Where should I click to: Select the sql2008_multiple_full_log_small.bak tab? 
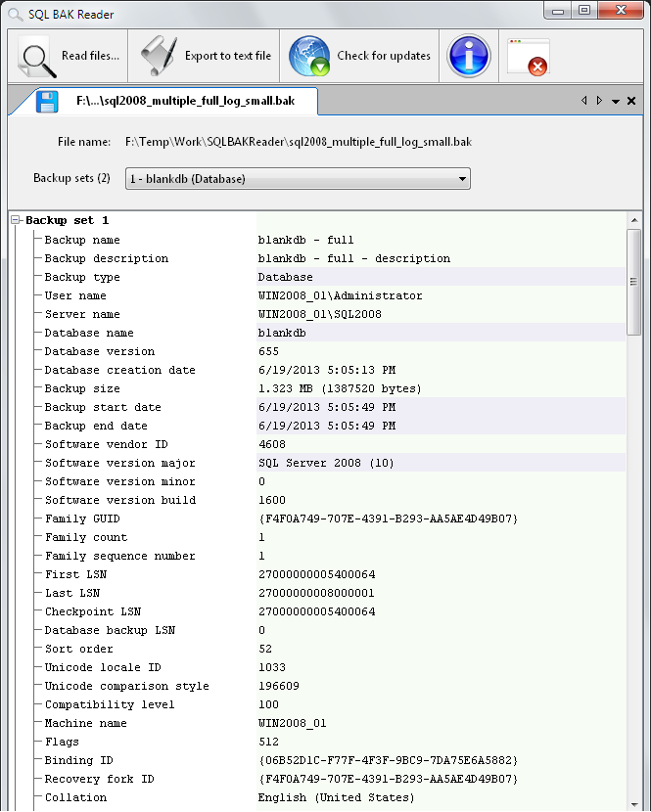[x=165, y=101]
